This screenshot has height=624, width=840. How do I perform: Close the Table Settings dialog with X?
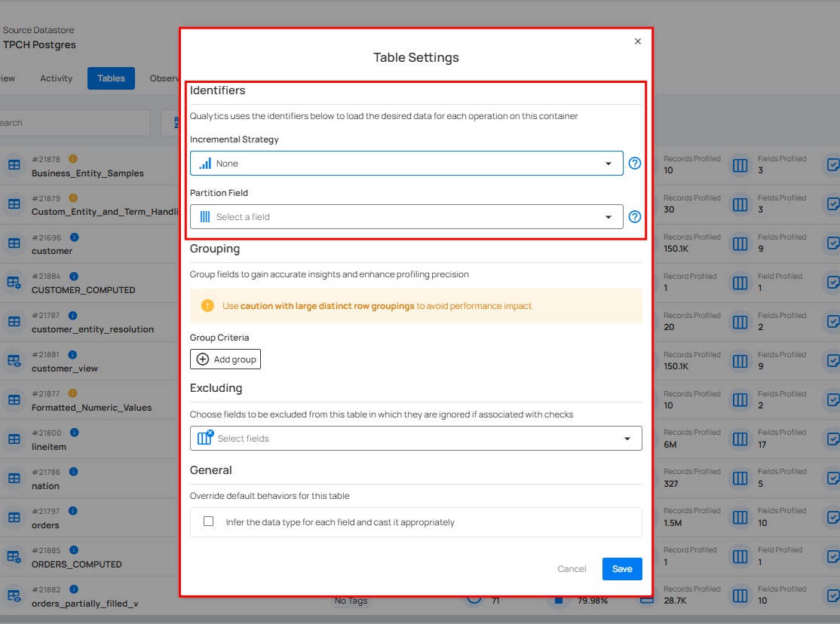tap(638, 41)
